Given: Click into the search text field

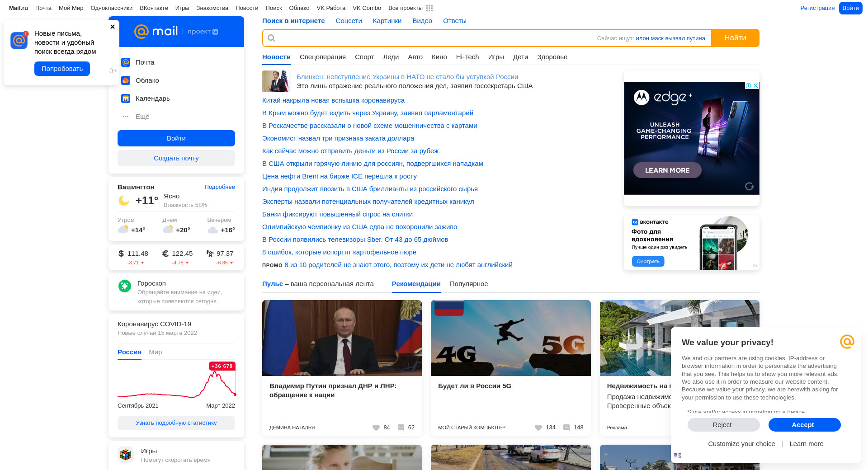Looking at the screenshot, I should point(434,38).
